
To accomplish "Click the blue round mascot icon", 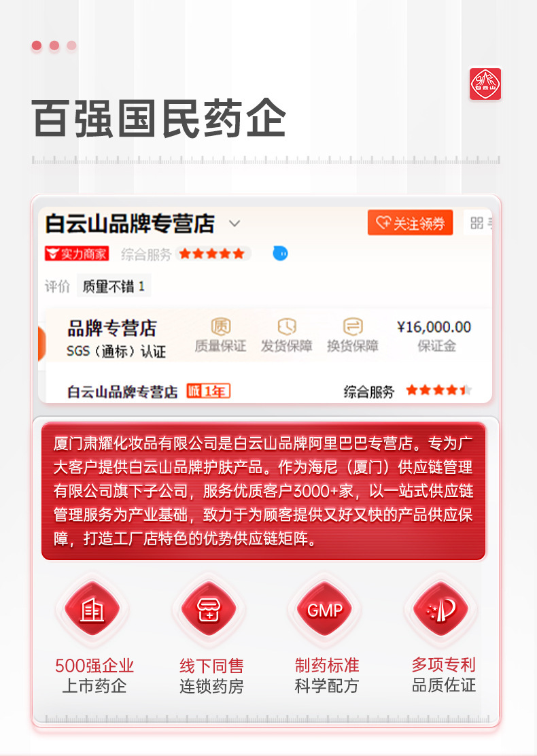I will coord(281,253).
